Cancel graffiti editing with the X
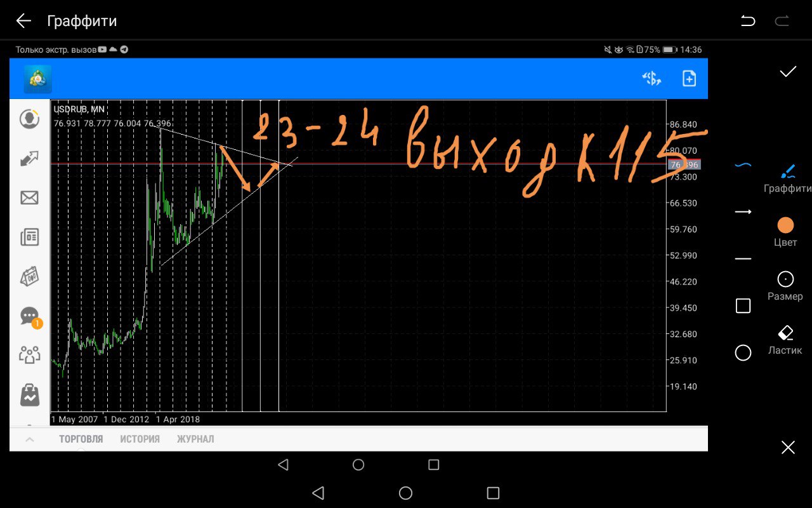This screenshot has width=812, height=508. click(x=788, y=448)
